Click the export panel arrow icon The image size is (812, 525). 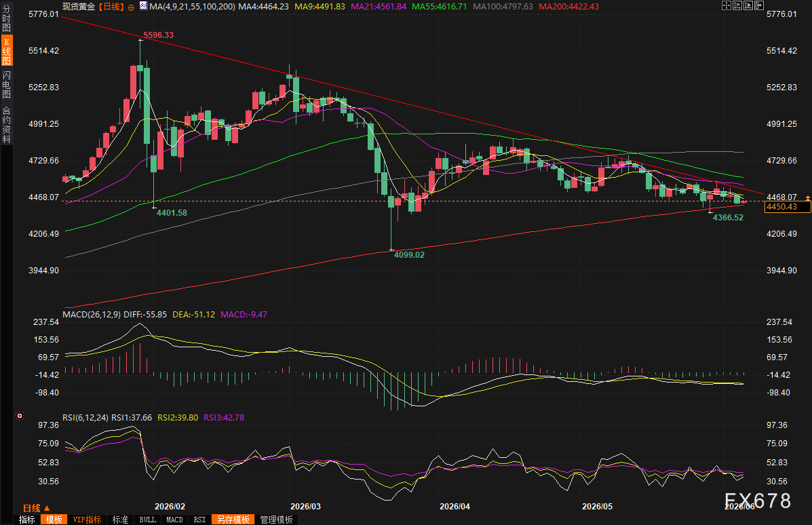click(759, 5)
